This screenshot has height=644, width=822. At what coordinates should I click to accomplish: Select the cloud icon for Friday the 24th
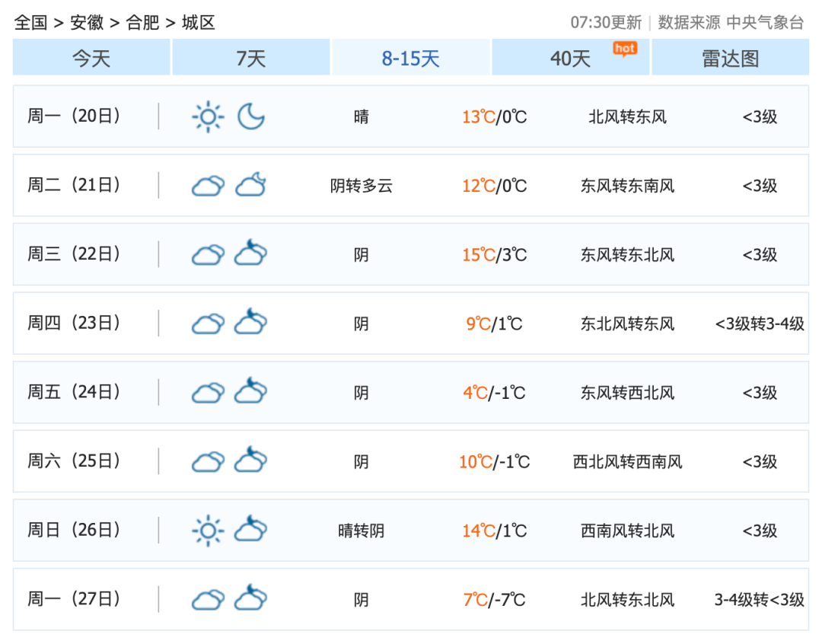click(x=206, y=392)
